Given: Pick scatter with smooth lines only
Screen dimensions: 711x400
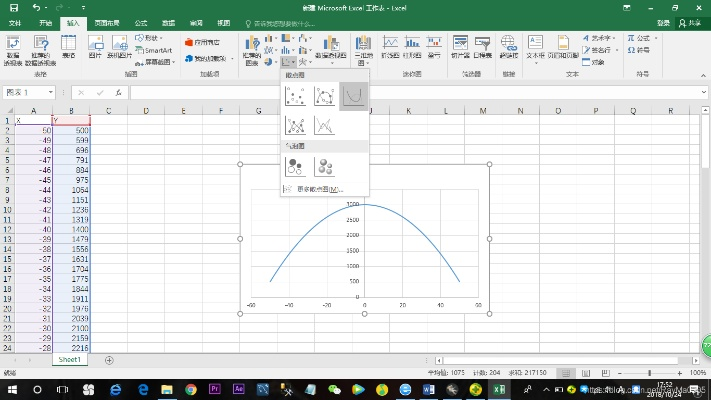Looking at the screenshot, I should tap(353, 96).
